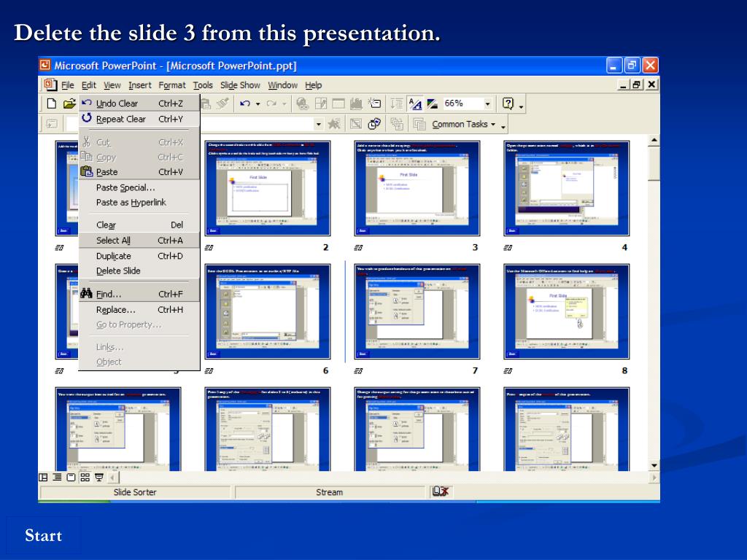Expand the Common Tasks dropdown
The image size is (747, 560).
tap(463, 124)
